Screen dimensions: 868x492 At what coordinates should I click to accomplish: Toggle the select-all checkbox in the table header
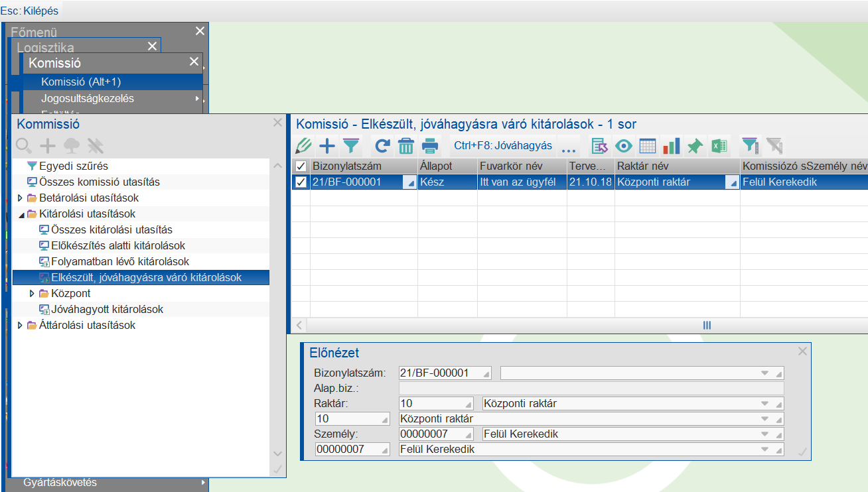click(x=301, y=166)
